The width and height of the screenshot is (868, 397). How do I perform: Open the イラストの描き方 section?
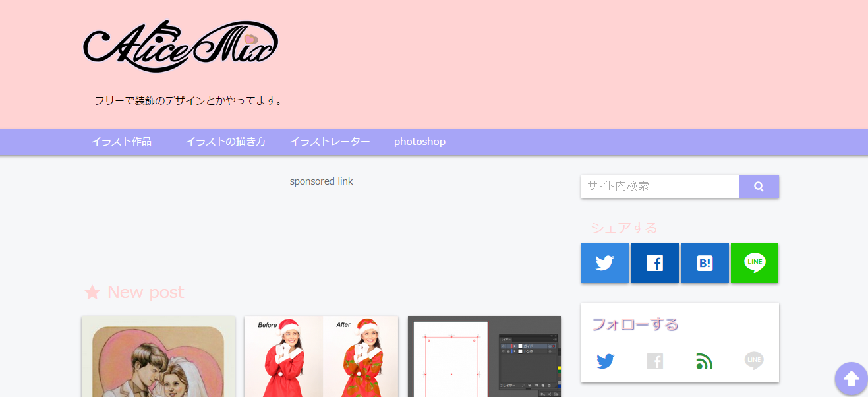pos(225,142)
